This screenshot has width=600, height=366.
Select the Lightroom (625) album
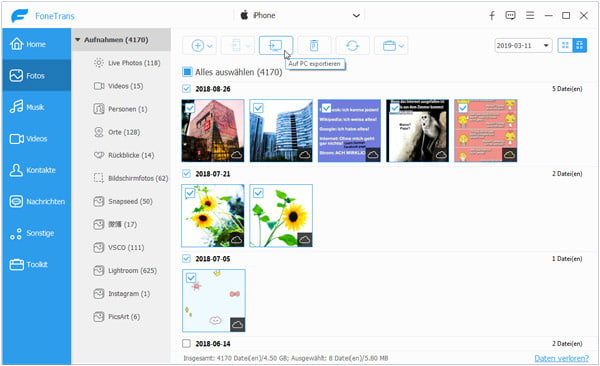pos(125,270)
